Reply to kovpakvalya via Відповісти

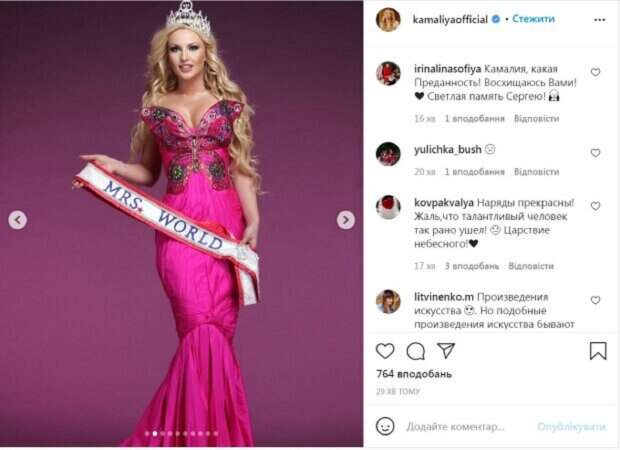(531, 266)
